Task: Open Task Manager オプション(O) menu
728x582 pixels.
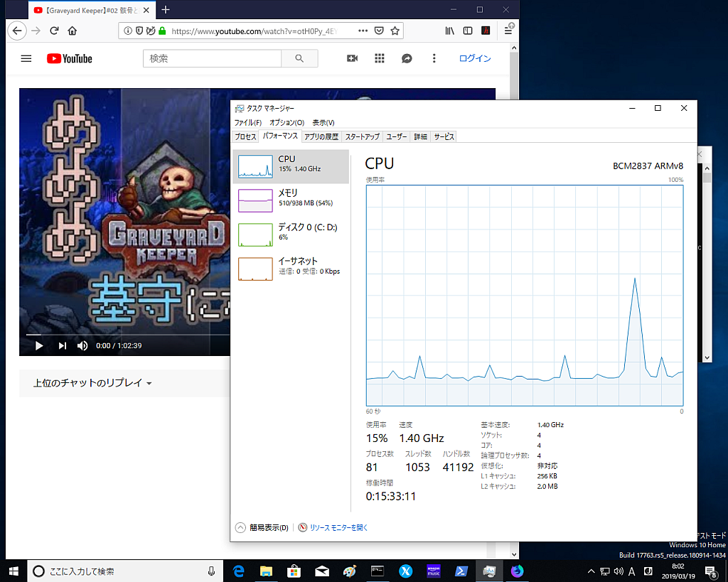Action: [x=287, y=122]
